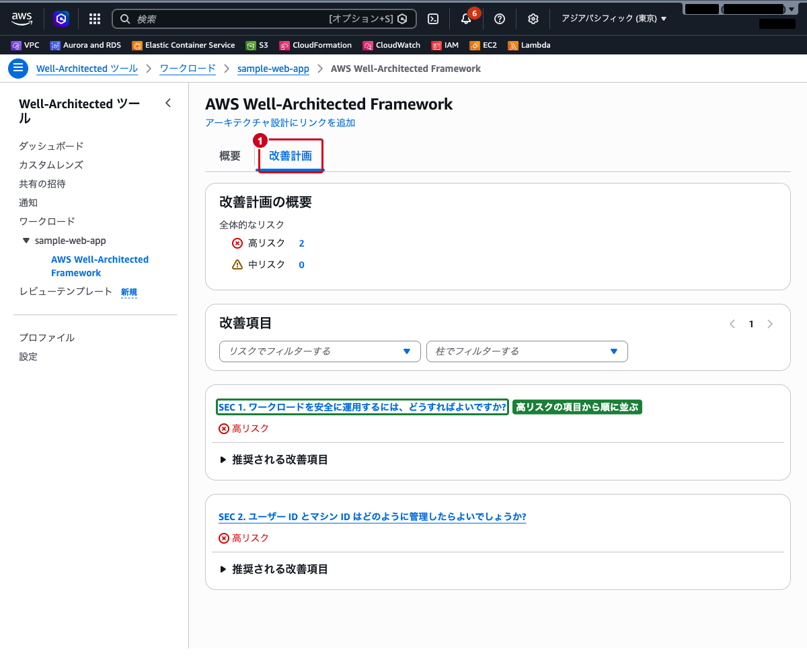The height and width of the screenshot is (672, 807).
Task: Open ワークロード in the sidebar
Action: click(47, 222)
